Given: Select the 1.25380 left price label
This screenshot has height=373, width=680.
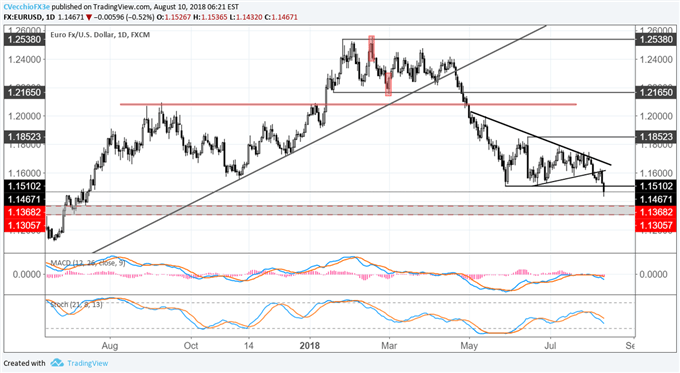Looking at the screenshot, I should click(x=24, y=39).
